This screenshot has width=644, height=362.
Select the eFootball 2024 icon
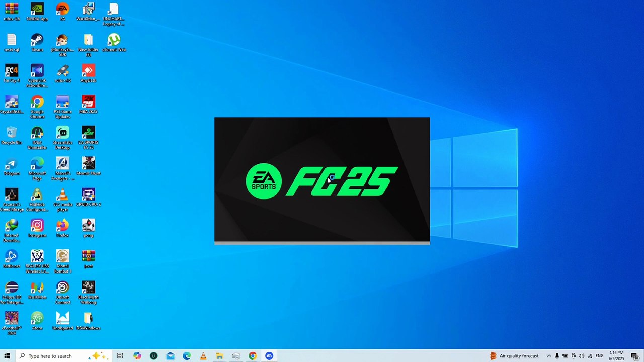[12, 324]
